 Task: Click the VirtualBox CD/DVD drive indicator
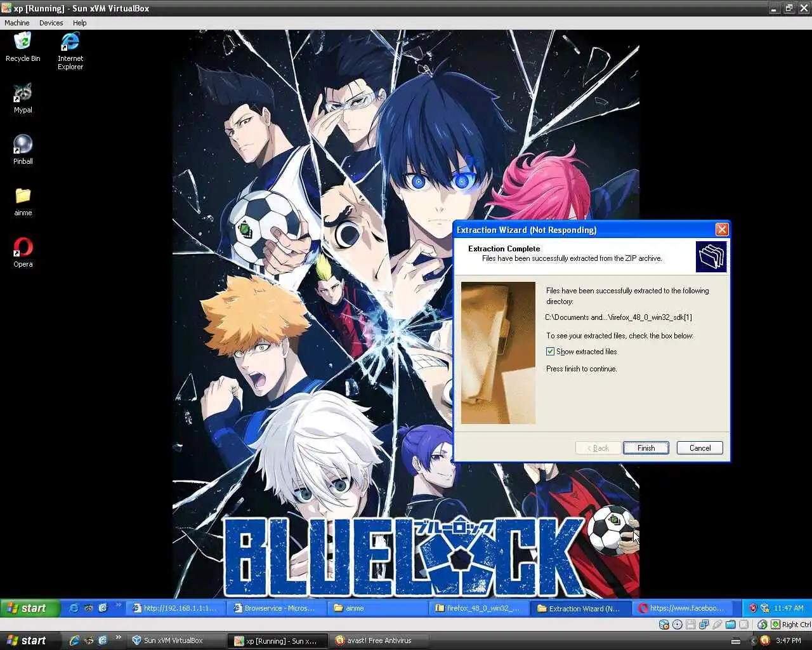click(x=678, y=625)
